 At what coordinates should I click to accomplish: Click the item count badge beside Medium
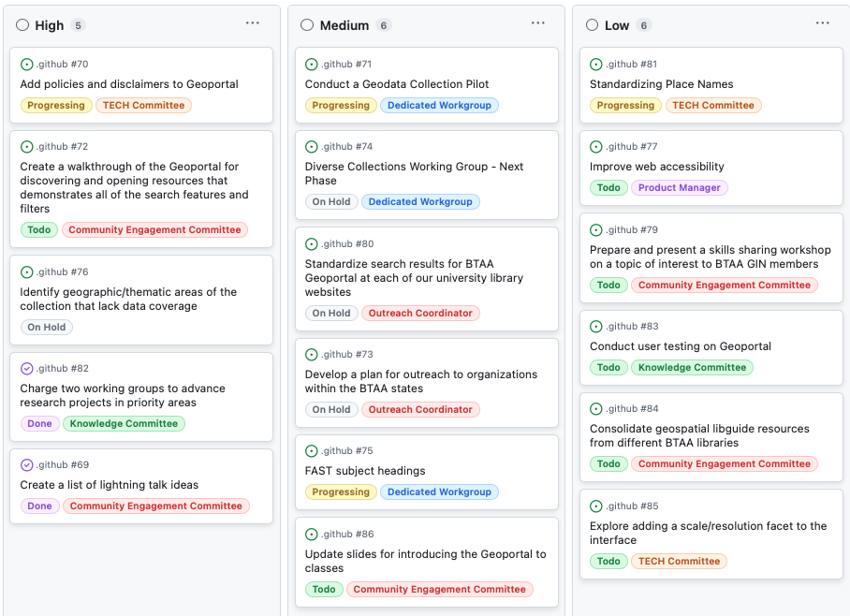click(384, 25)
